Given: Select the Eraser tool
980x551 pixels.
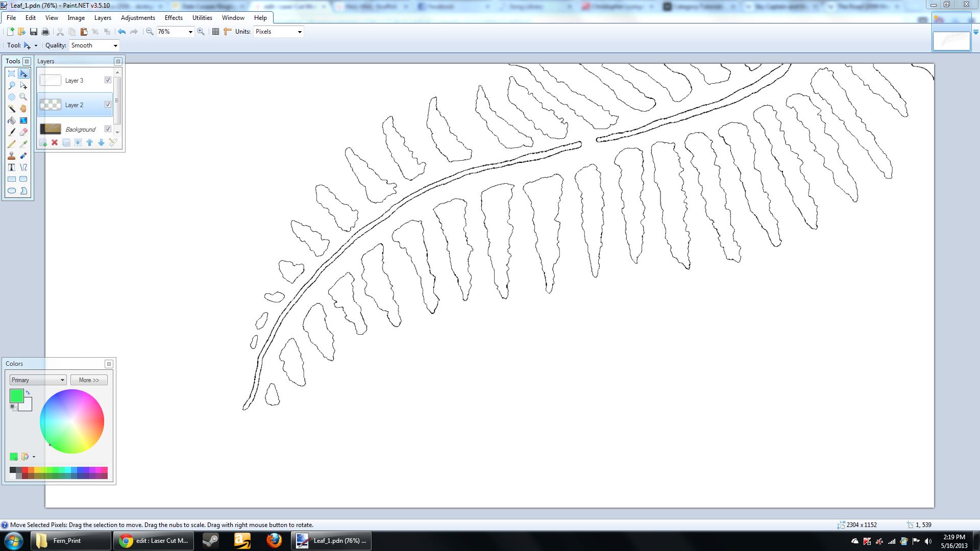Looking at the screenshot, I should [x=23, y=132].
